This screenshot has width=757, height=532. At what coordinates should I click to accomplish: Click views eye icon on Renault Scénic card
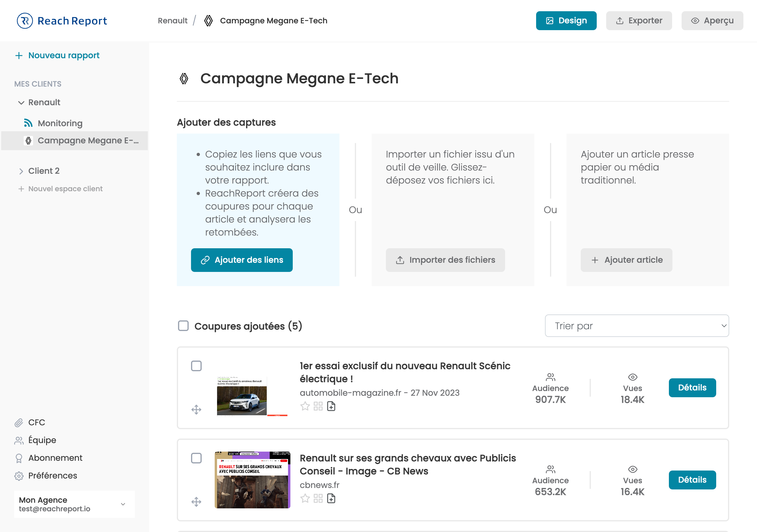633,377
